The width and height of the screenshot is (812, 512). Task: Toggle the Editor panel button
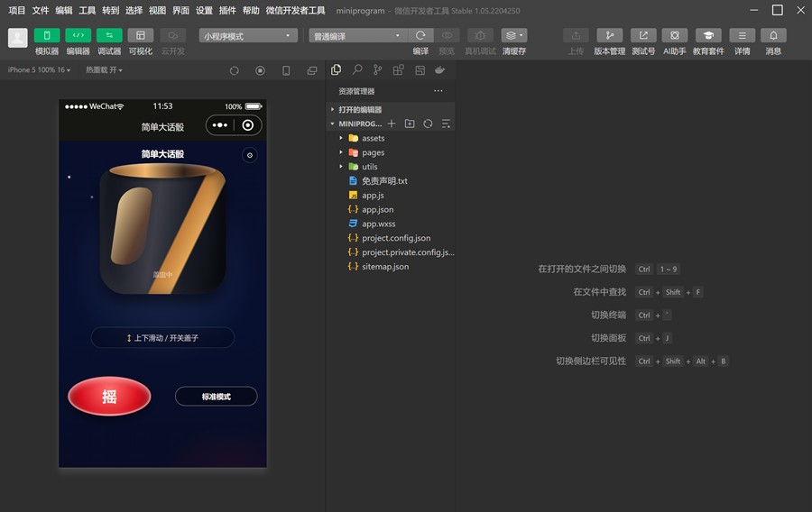[78, 35]
